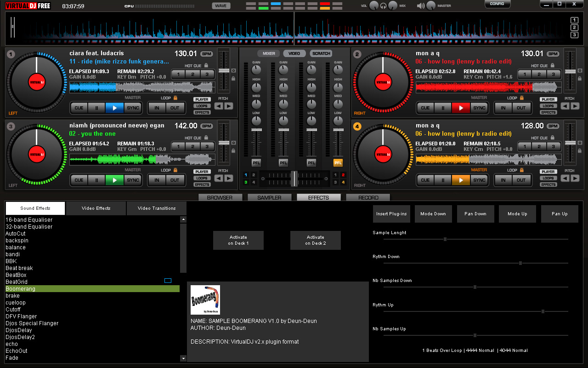Show EFFECTS panel on deck 1
Viewport: 588px width, 368px height.
(202, 112)
